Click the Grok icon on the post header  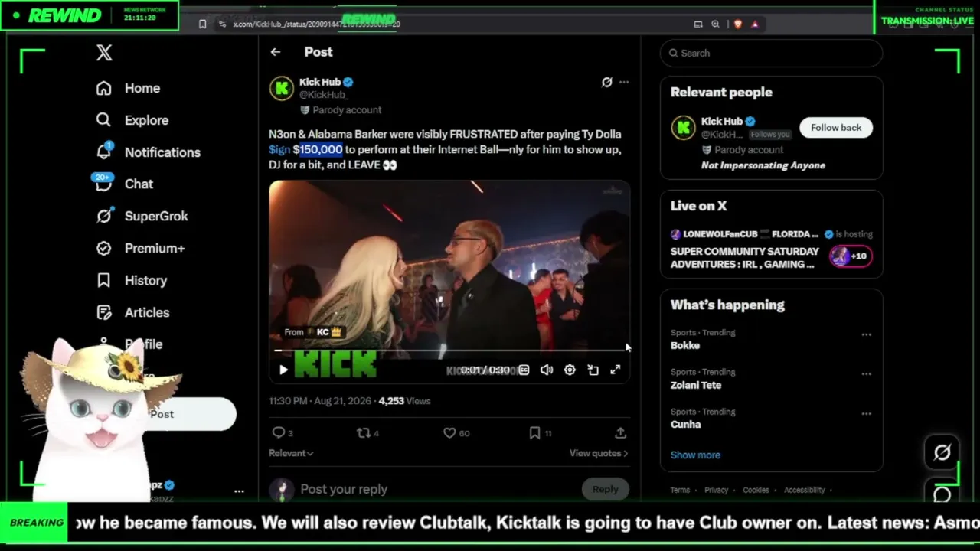point(607,82)
